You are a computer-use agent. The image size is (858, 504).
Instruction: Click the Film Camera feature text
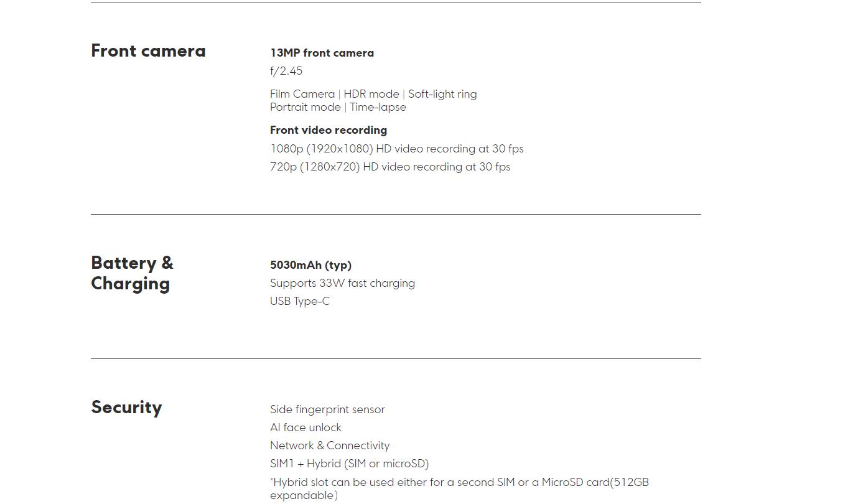[302, 94]
